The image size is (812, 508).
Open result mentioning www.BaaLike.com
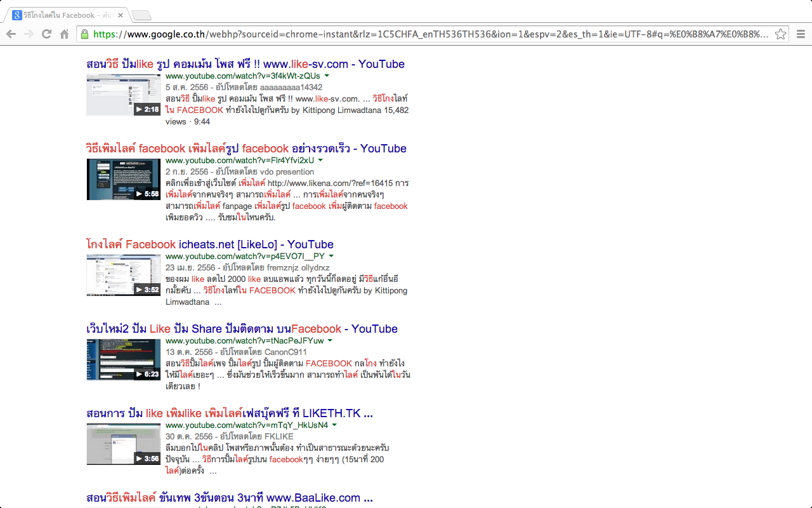point(230,498)
